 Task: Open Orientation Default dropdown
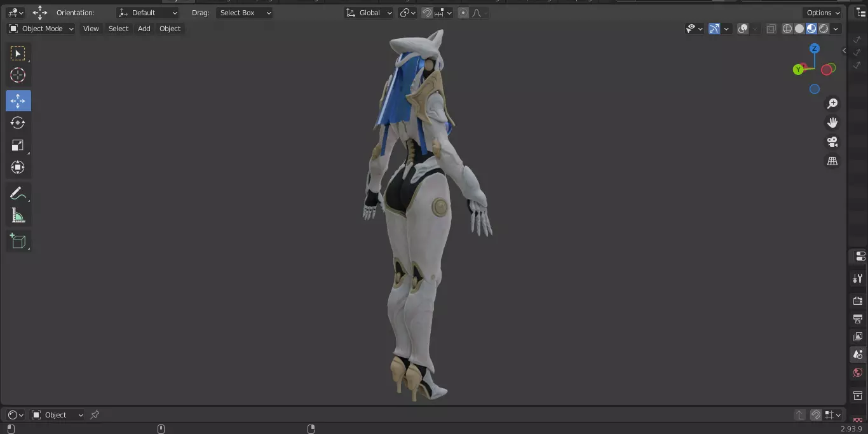point(148,13)
